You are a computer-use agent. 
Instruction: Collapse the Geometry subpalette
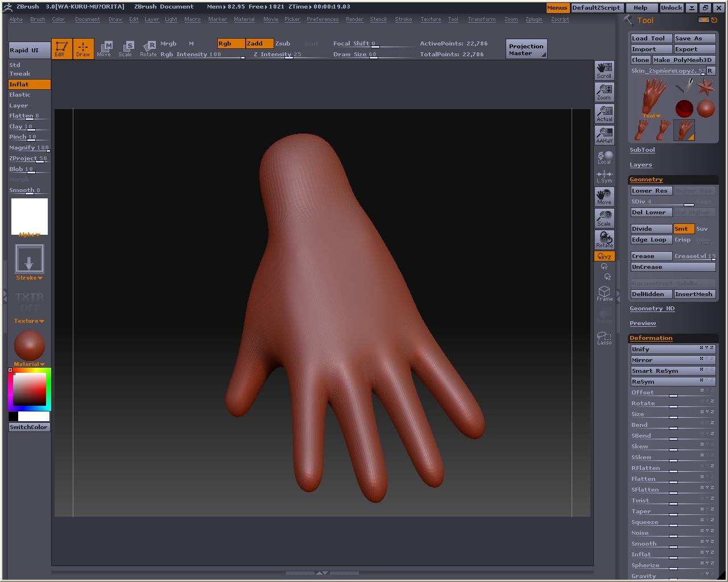646,180
